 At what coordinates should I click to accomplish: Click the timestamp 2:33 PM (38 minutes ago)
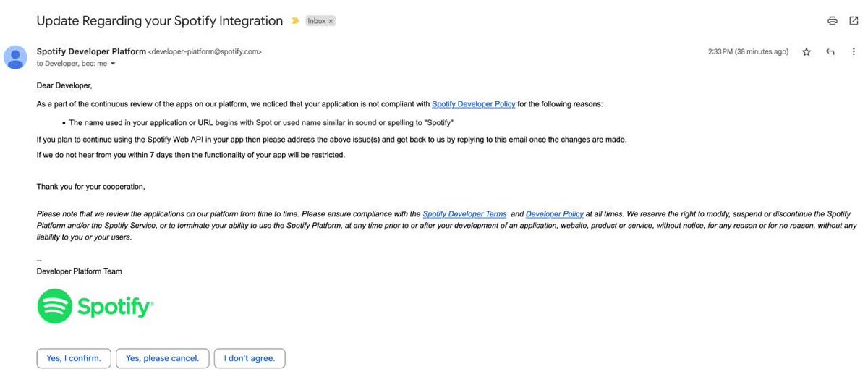[x=748, y=52]
